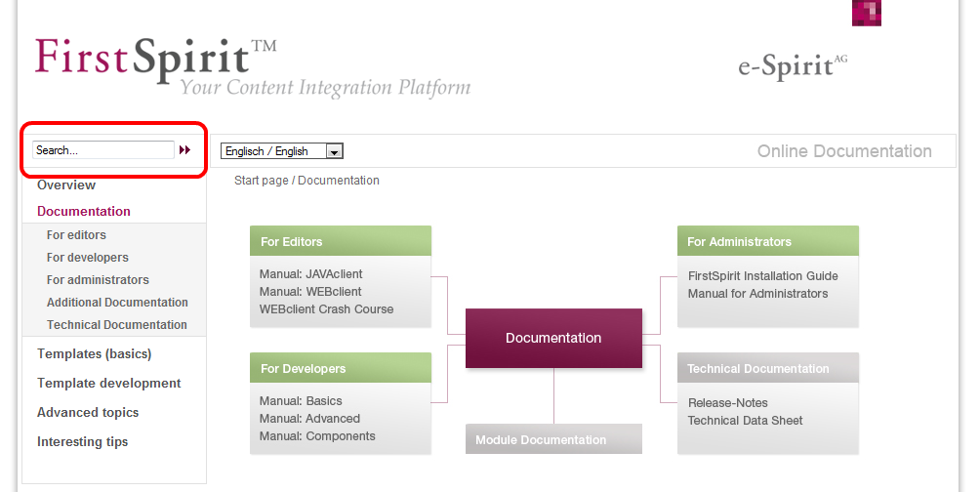The width and height of the screenshot is (980, 492).
Task: Open Manual: JAVAclient link
Action: (311, 274)
